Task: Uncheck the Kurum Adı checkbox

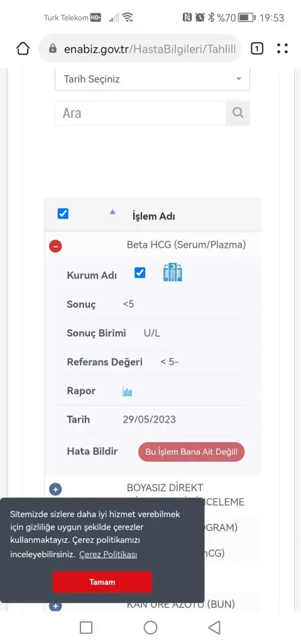Action: click(140, 273)
